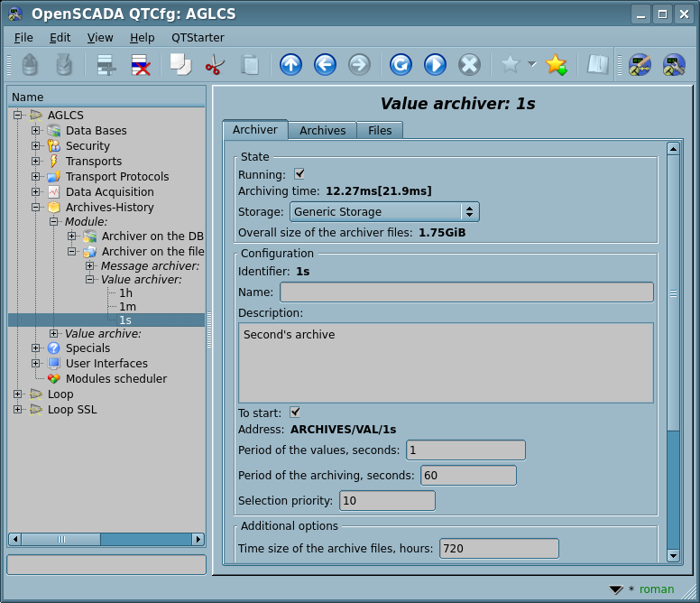Click the Name input field
The width and height of the screenshot is (700, 603).
click(x=466, y=292)
